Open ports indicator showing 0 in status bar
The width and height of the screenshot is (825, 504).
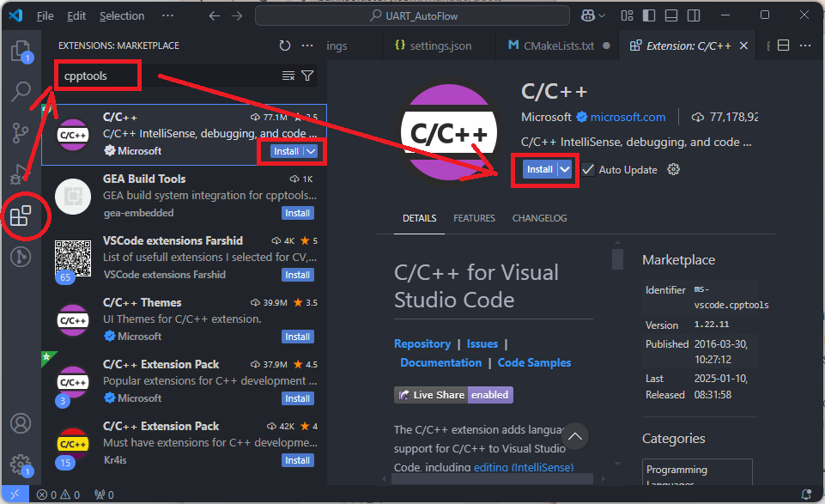[x=104, y=495]
